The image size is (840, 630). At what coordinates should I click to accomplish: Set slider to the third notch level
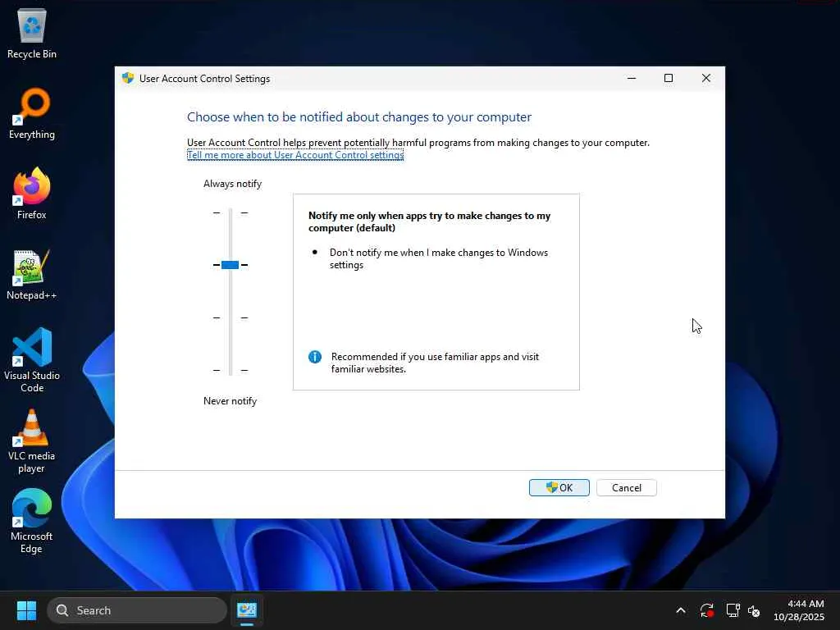tap(231, 317)
